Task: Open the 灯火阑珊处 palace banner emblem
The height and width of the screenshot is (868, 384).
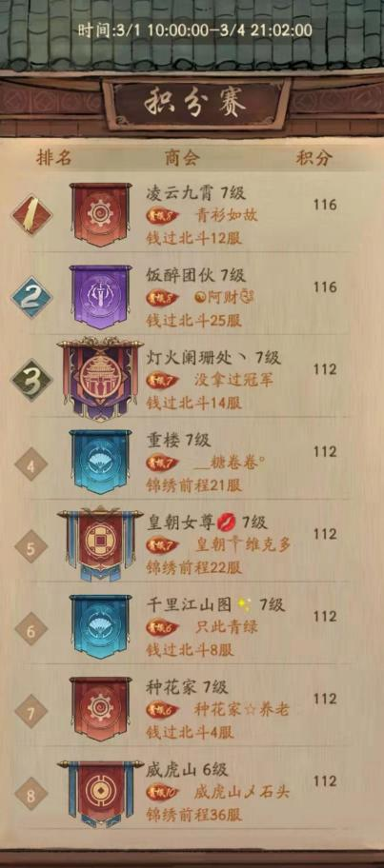Action: (100, 379)
